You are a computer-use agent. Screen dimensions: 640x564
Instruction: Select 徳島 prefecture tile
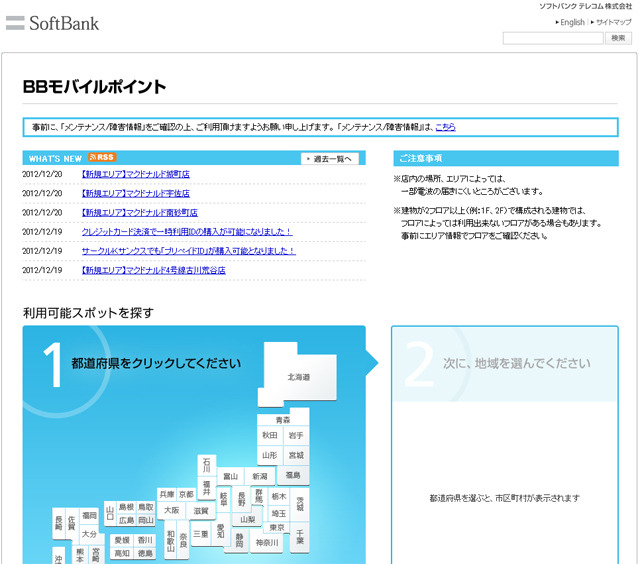point(144,553)
